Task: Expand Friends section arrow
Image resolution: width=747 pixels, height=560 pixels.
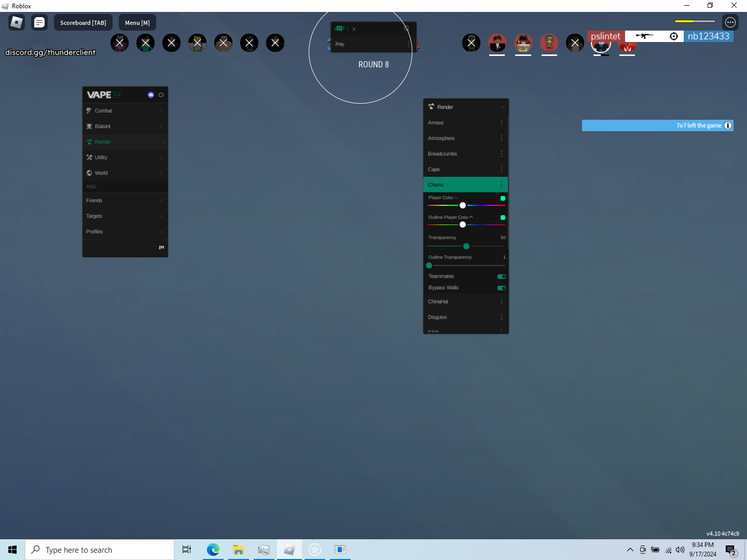Action: [x=161, y=200]
